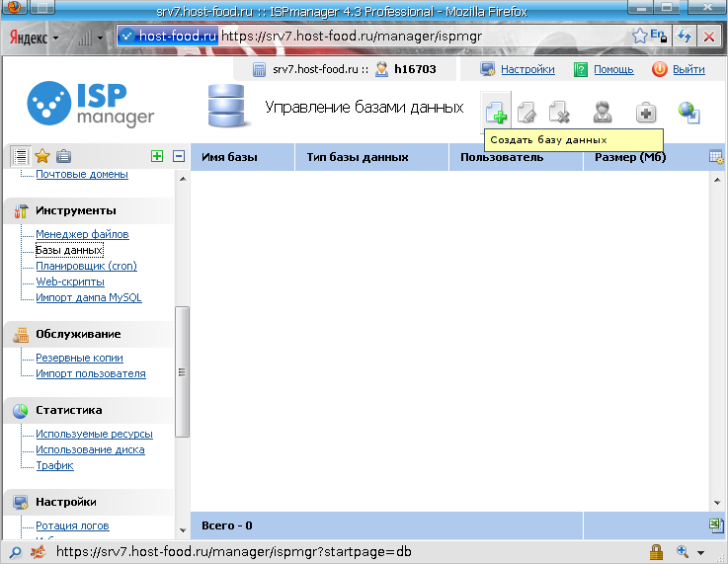
Task: Click the table column settings icon
Action: pyautogui.click(x=716, y=157)
